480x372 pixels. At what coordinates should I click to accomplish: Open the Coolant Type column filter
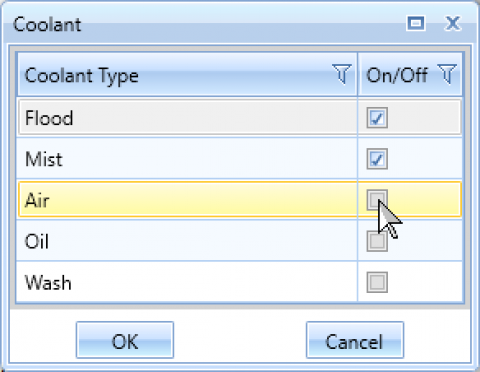(342, 74)
